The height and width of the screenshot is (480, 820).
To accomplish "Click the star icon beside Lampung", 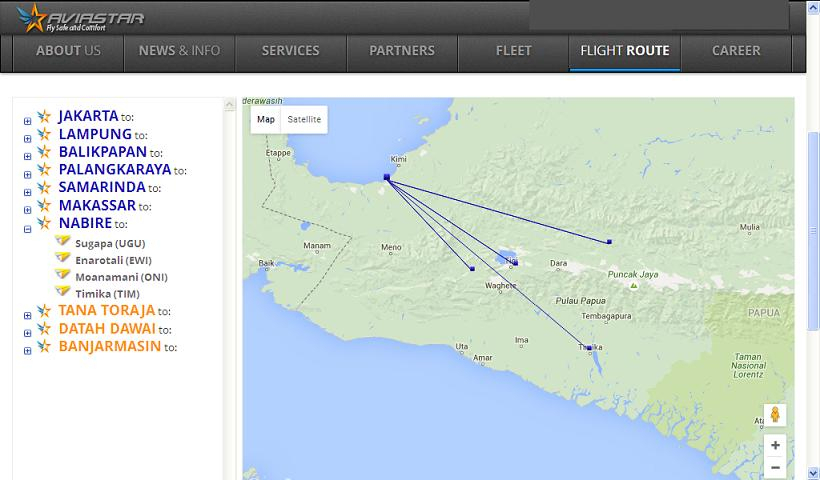I will [44, 134].
